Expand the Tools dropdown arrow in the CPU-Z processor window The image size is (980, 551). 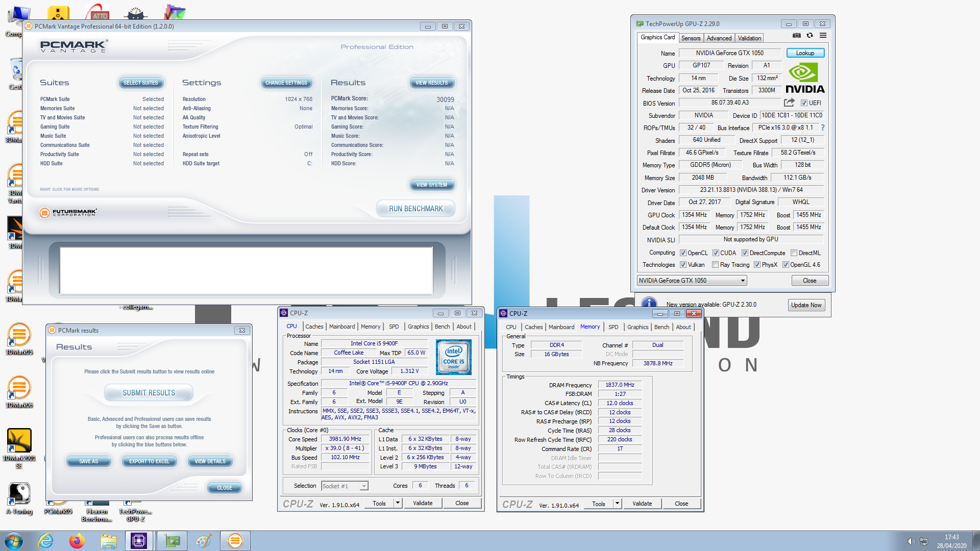[398, 503]
